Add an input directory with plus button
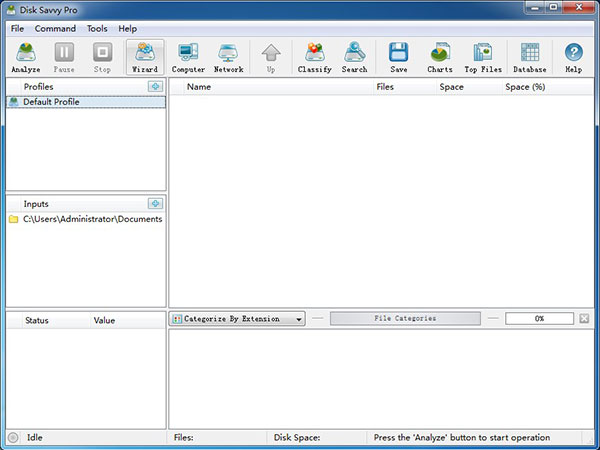This screenshot has height=450, width=600. click(x=155, y=204)
